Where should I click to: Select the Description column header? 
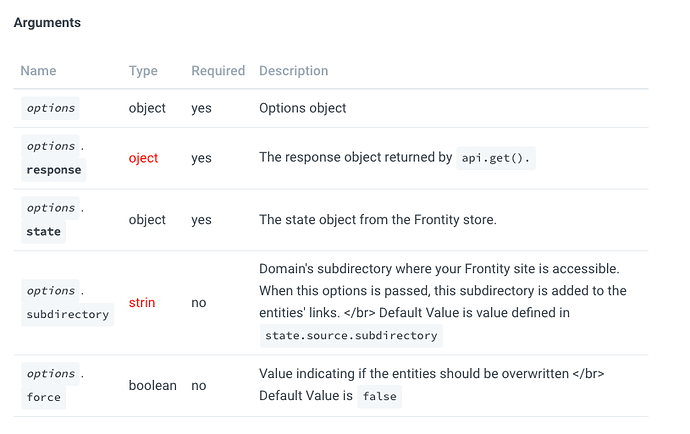tap(293, 71)
